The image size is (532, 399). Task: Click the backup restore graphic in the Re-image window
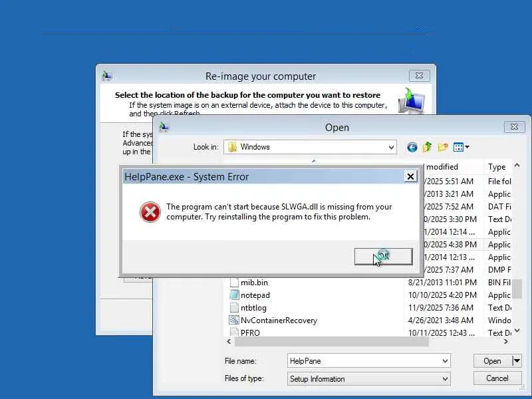tap(411, 101)
